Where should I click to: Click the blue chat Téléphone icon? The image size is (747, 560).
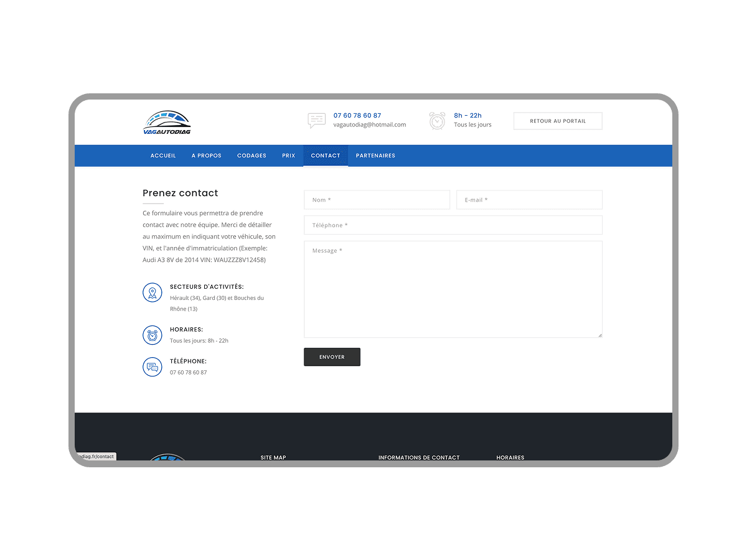tap(152, 367)
